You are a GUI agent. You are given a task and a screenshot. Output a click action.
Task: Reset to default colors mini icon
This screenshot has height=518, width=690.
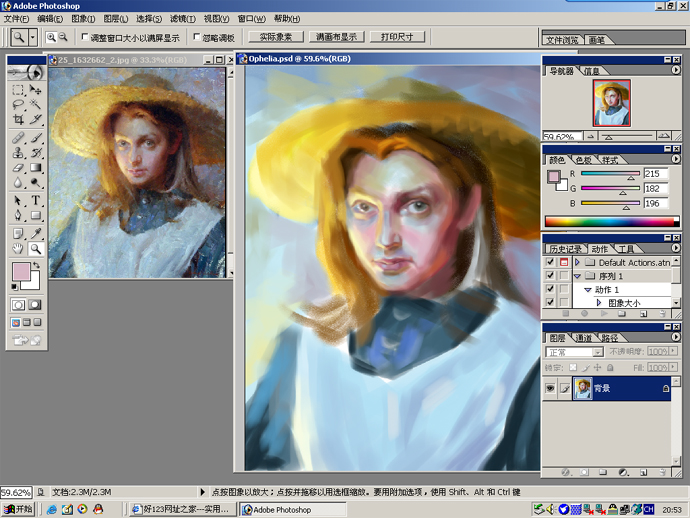[14, 287]
